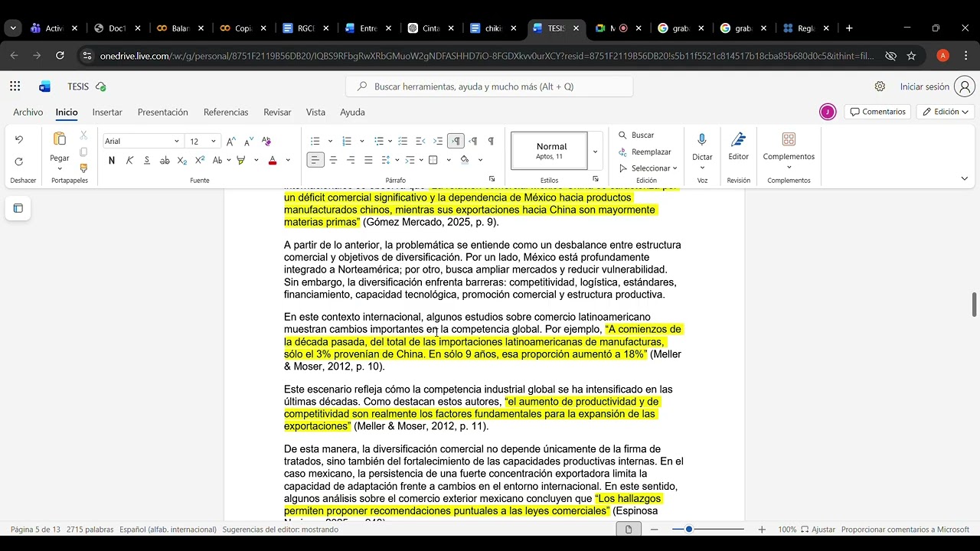
Task: Switch to the Referencias tab
Action: click(226, 112)
